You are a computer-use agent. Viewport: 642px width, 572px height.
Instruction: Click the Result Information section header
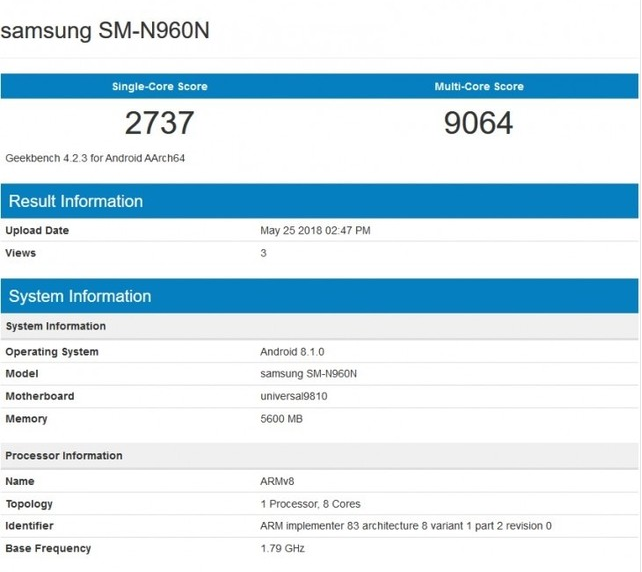click(x=76, y=201)
